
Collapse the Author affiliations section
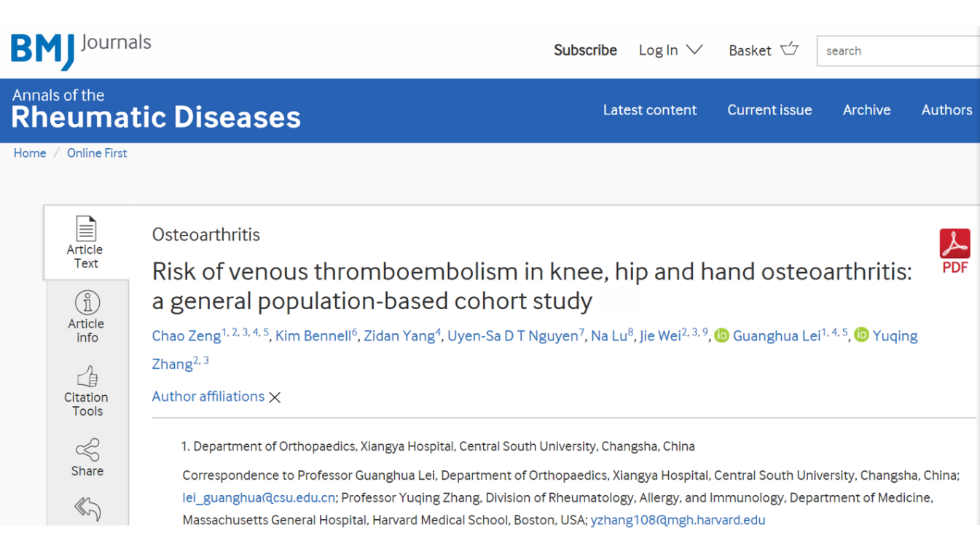tap(208, 396)
